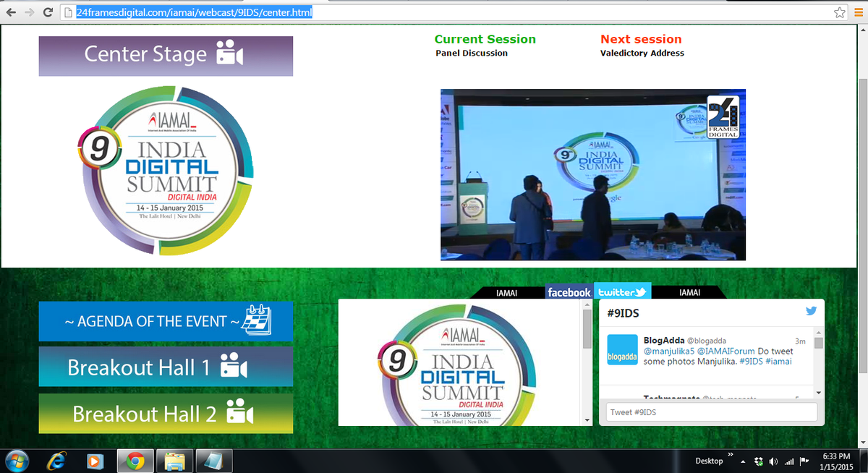Expand the Desktop toolbar chevron

pos(730,456)
